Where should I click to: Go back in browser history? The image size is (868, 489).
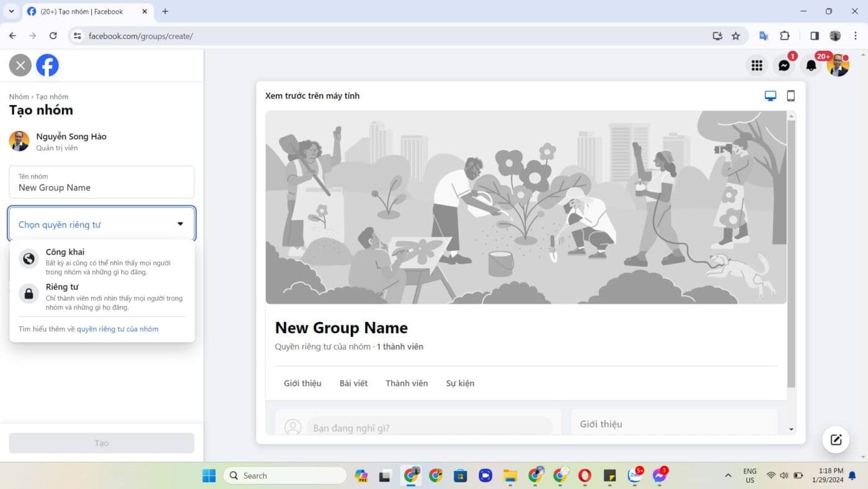click(12, 36)
